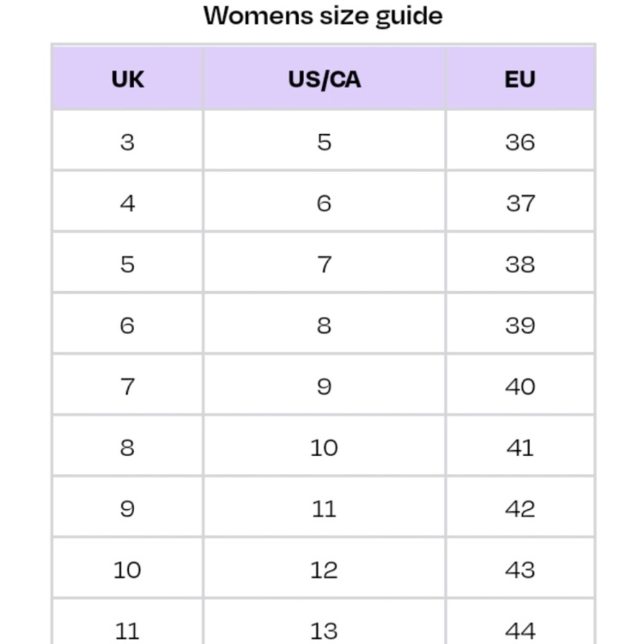Click the Womens size guide title

323,17
